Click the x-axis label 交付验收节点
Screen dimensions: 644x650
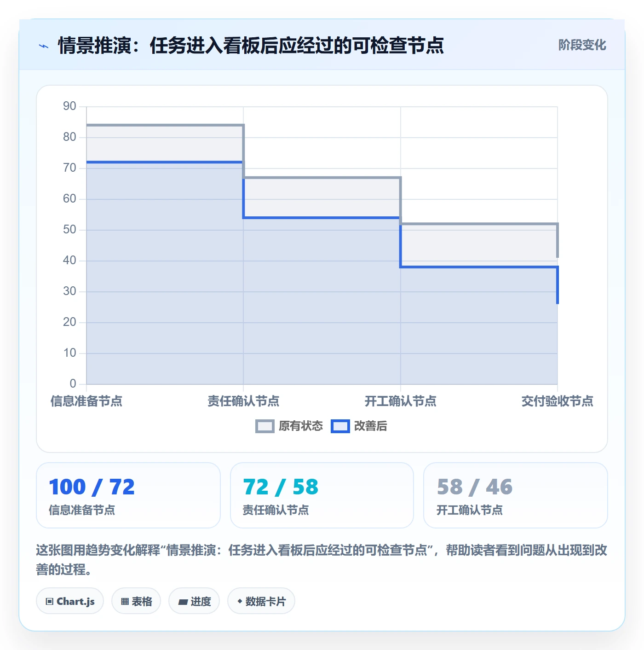point(557,401)
